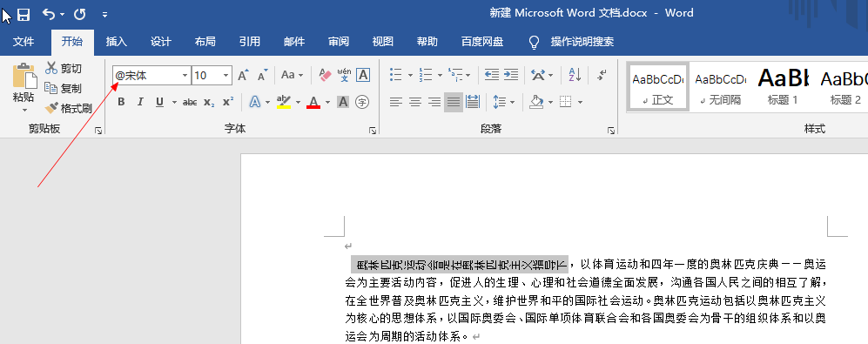This screenshot has height=344, width=868.
Task: Toggle strikethrough abc formatting
Action: tap(190, 102)
